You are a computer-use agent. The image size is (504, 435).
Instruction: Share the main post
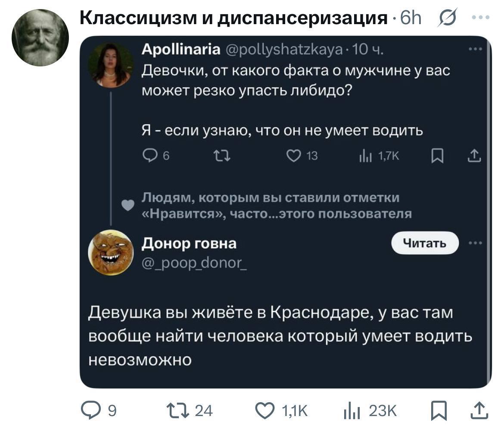point(479,411)
